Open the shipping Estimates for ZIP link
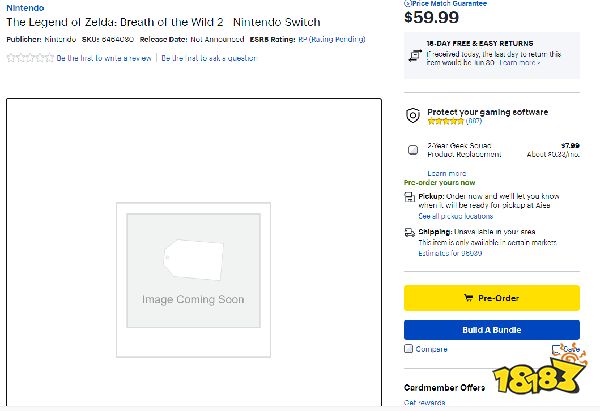 pos(450,253)
